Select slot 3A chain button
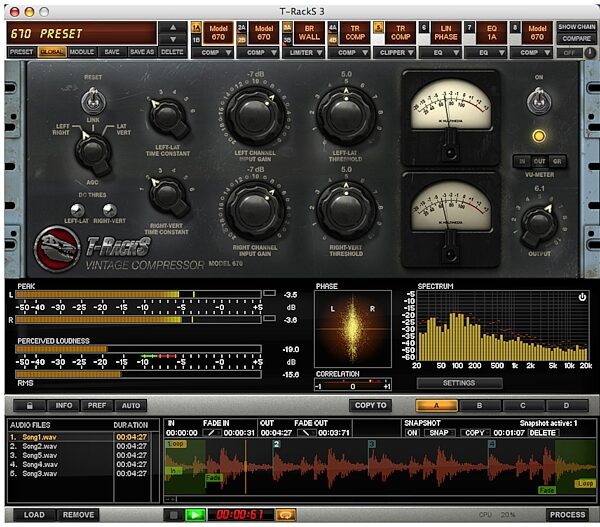The width and height of the screenshot is (600, 527). (x=287, y=28)
